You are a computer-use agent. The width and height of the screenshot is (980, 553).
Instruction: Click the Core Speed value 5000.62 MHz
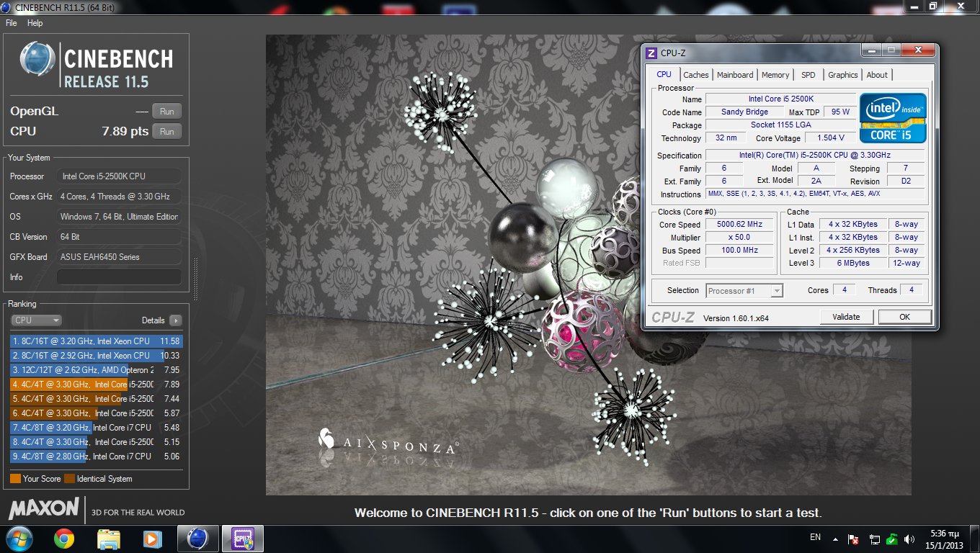point(739,225)
